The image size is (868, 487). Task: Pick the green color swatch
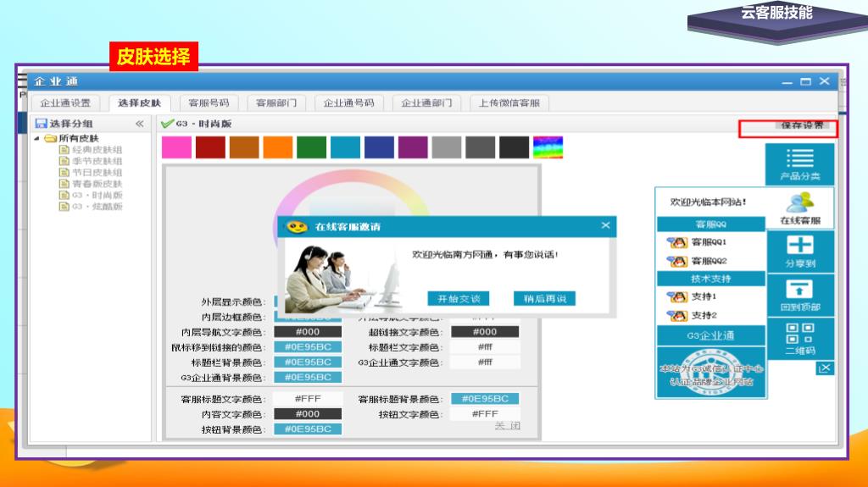point(312,147)
